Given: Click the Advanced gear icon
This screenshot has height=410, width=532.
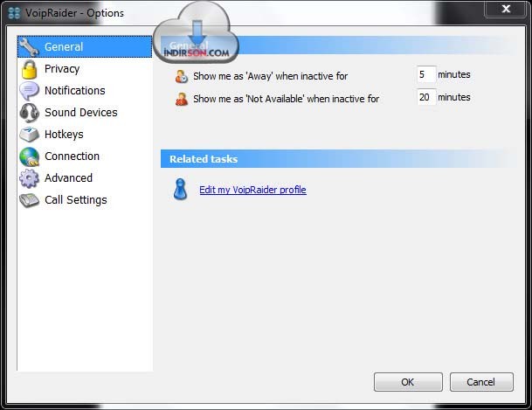Looking at the screenshot, I should coord(30,178).
